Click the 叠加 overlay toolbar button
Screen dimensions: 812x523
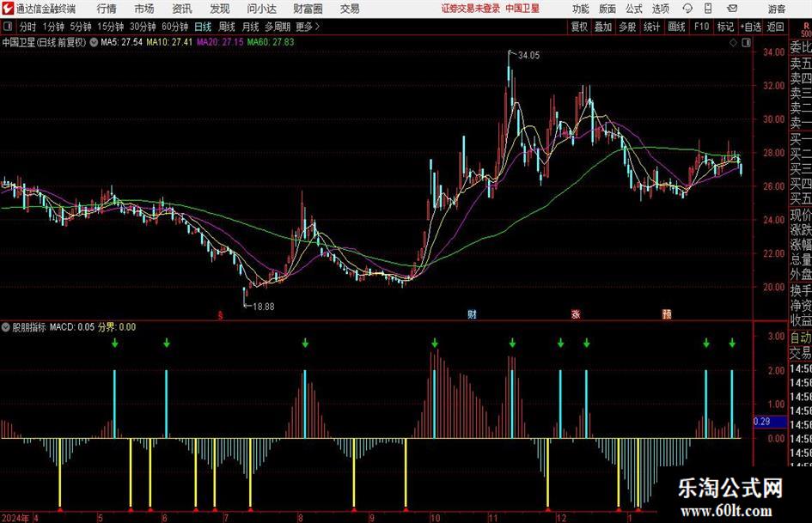603,27
